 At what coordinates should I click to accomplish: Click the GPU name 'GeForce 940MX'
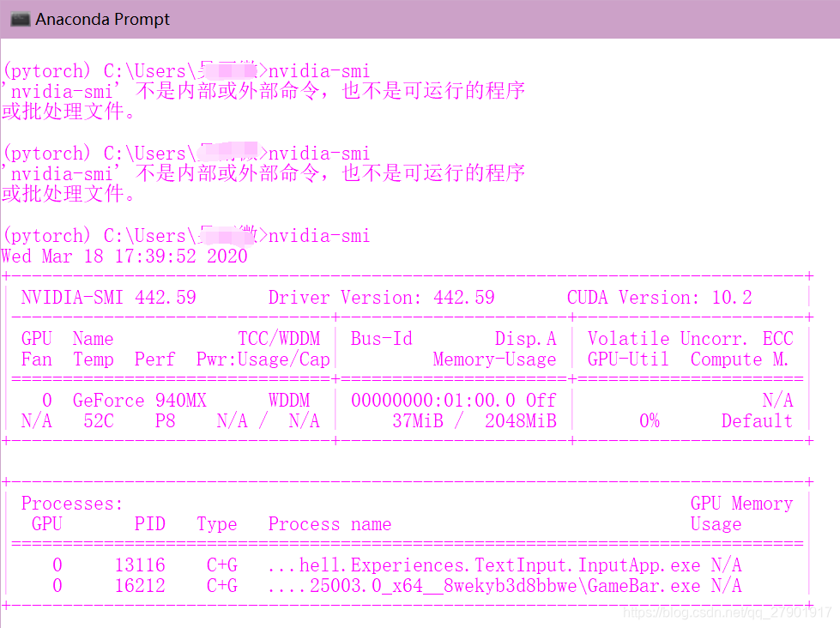(x=139, y=401)
